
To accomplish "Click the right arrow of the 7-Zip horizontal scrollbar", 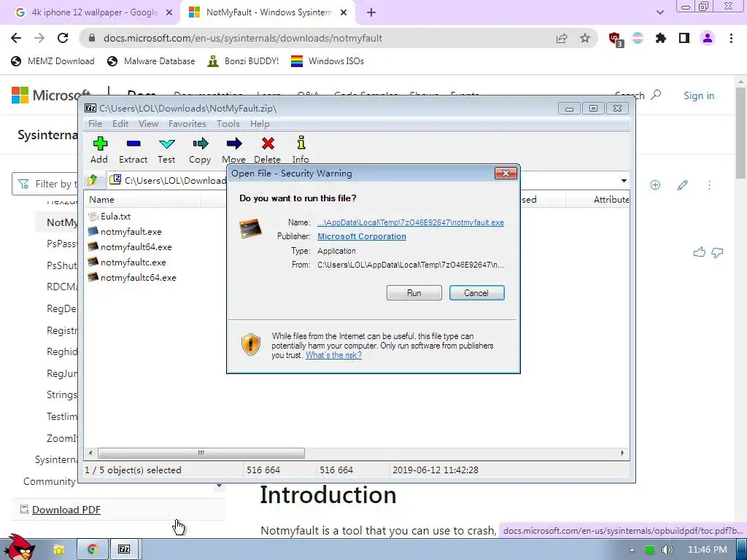I will pyautogui.click(x=622, y=453).
